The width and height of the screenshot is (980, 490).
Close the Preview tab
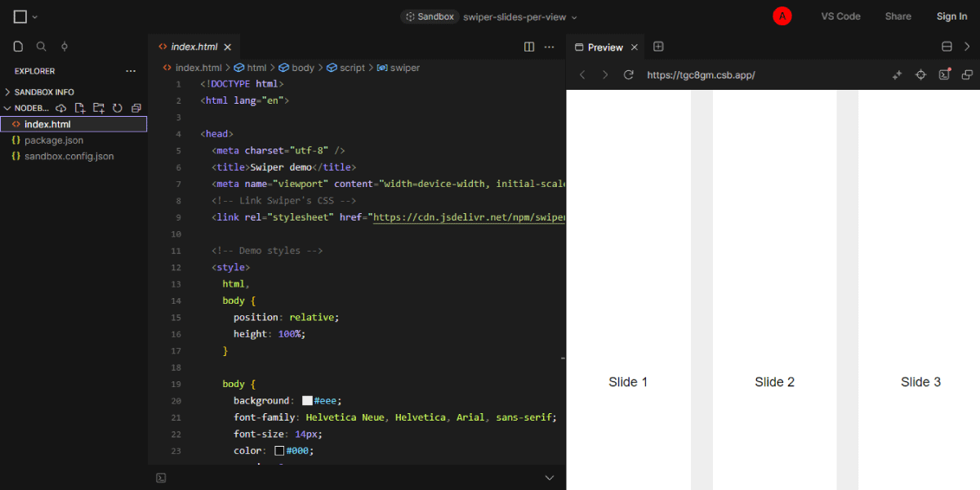tap(635, 47)
